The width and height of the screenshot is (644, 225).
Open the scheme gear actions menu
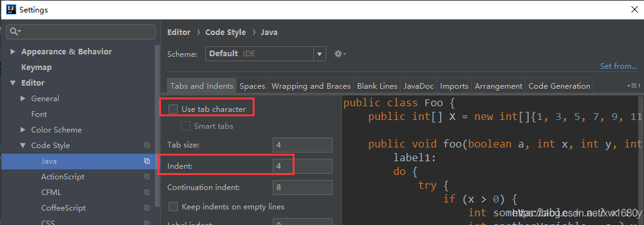340,54
